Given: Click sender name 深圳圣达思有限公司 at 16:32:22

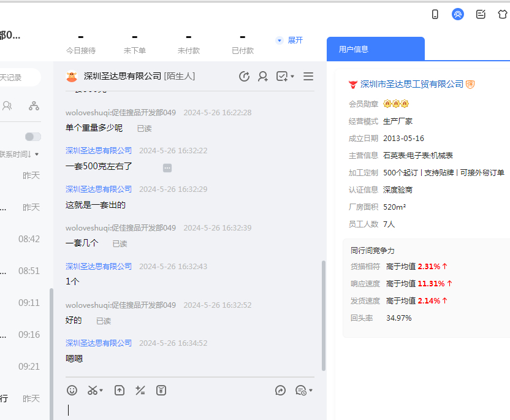Looking at the screenshot, I should (x=99, y=150).
